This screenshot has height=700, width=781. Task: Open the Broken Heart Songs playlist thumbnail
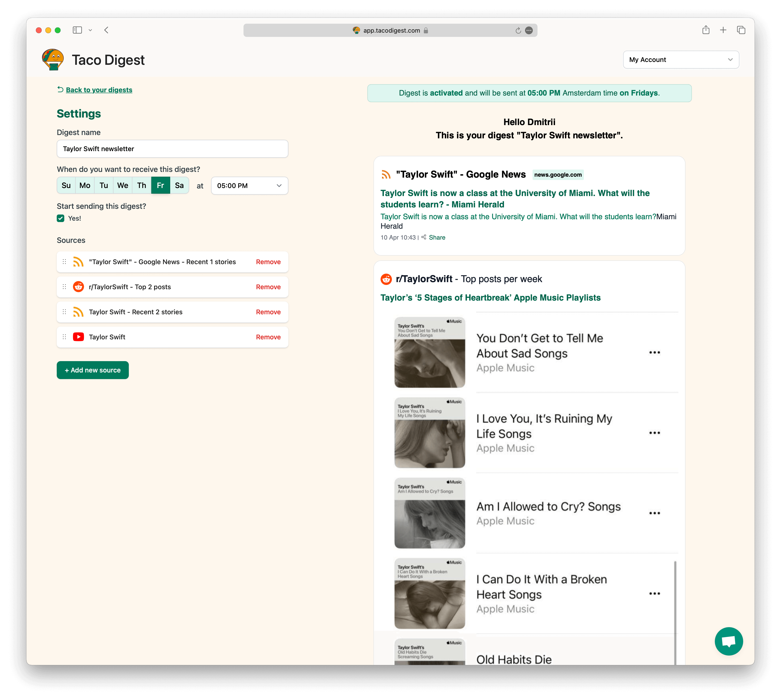coord(430,593)
